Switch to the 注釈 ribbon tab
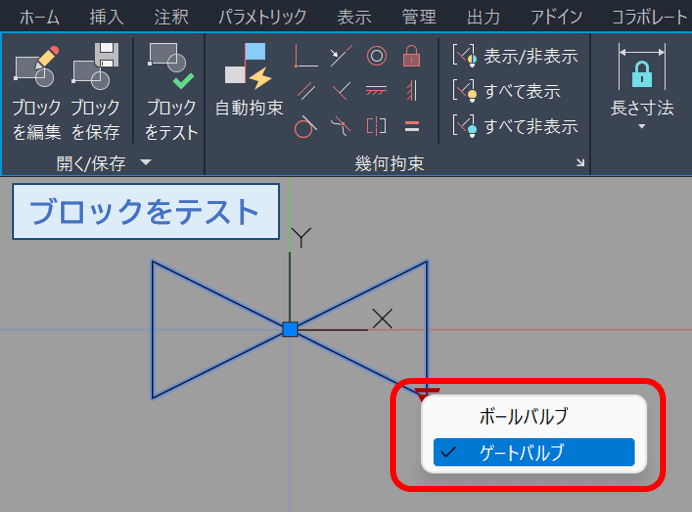Screen dimensions: 692x512 (x=171, y=18)
